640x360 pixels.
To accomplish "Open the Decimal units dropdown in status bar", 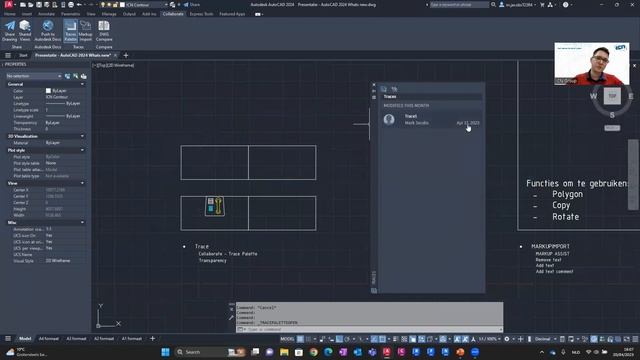I will 545,339.
